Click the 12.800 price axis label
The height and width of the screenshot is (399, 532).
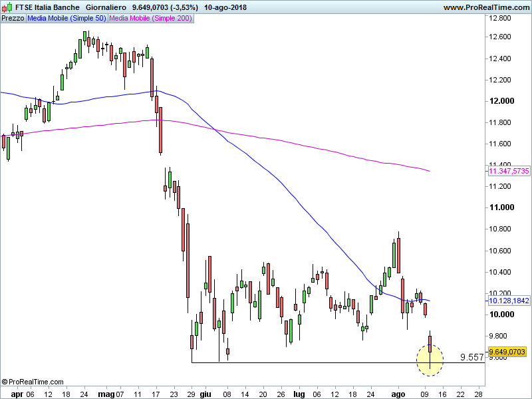(500, 18)
